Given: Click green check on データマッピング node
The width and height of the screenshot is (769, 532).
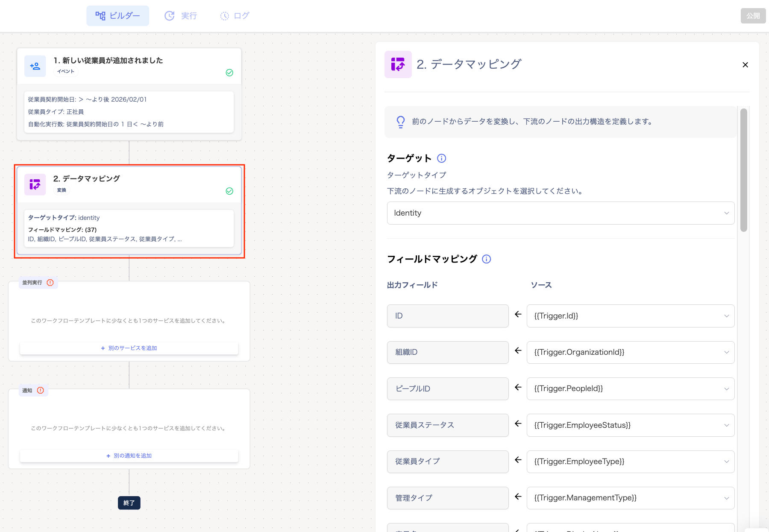Looking at the screenshot, I should tap(229, 191).
